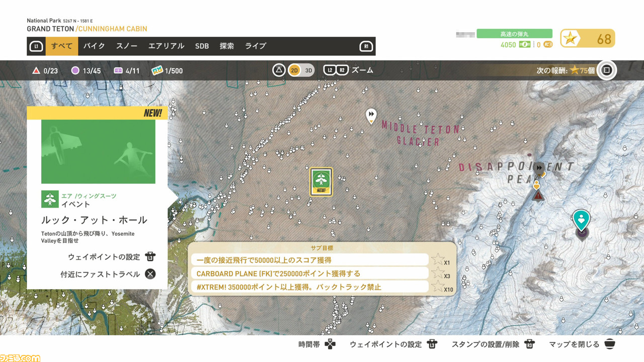Viewport: 644px width, 362px height.
Task: Click the L1 shoulder button icon
Action: pyautogui.click(x=36, y=46)
